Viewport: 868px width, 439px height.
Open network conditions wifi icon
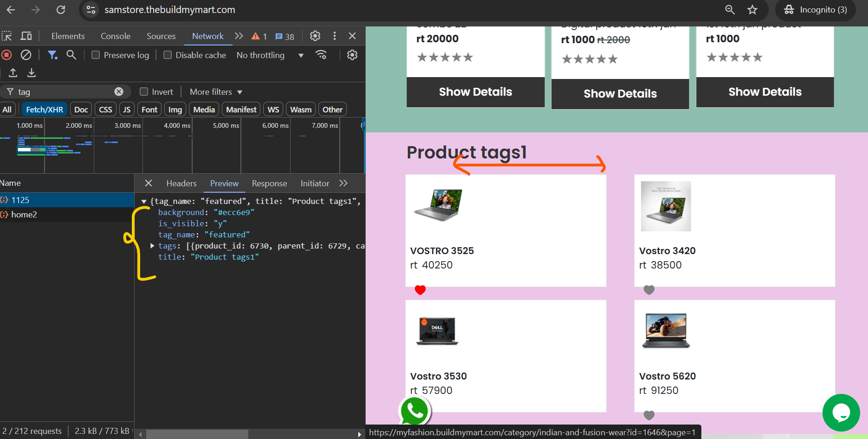click(x=321, y=55)
